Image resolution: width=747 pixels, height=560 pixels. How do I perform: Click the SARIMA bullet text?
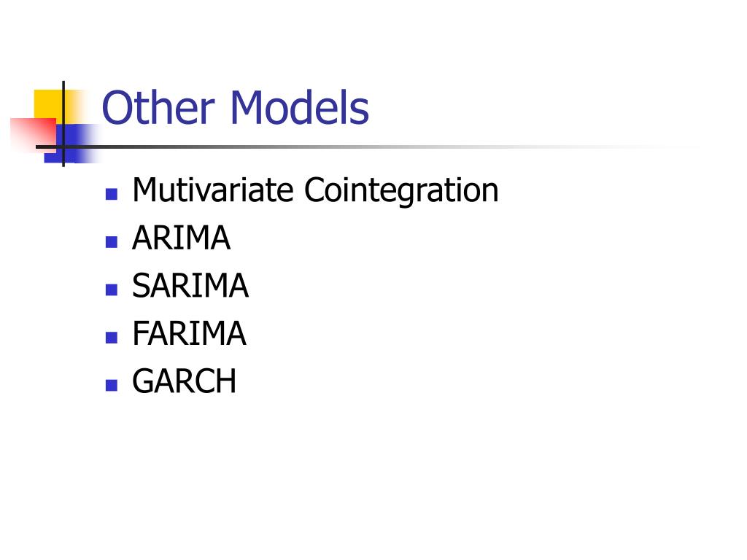tap(190, 286)
